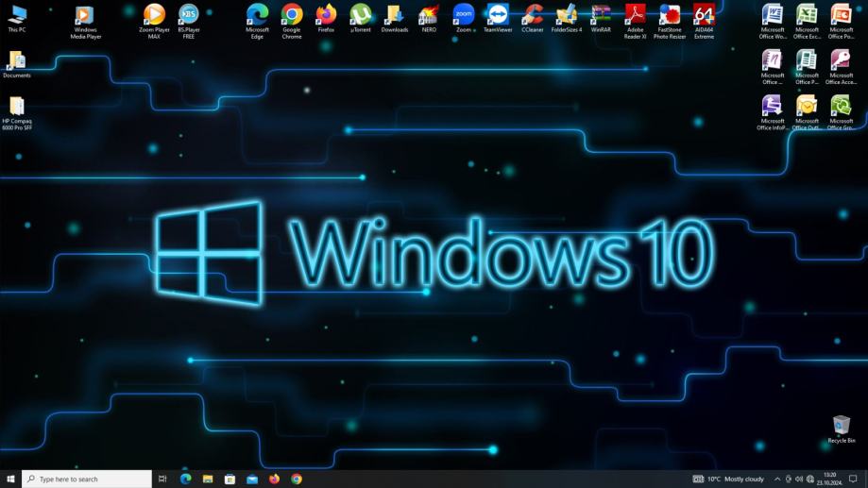Select the Microsoft Office PowerPoint shortcut
868x488 pixels.
pos(841,22)
